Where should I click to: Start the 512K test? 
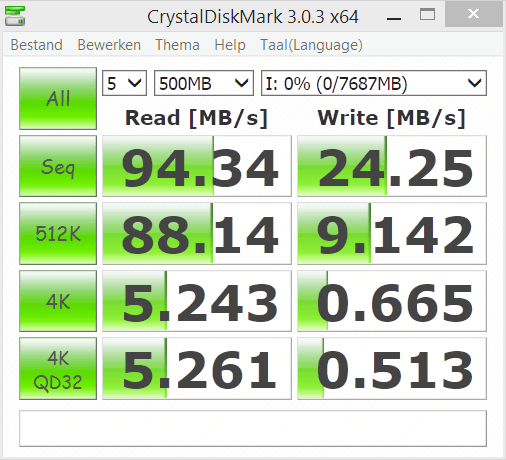pyautogui.click(x=58, y=233)
